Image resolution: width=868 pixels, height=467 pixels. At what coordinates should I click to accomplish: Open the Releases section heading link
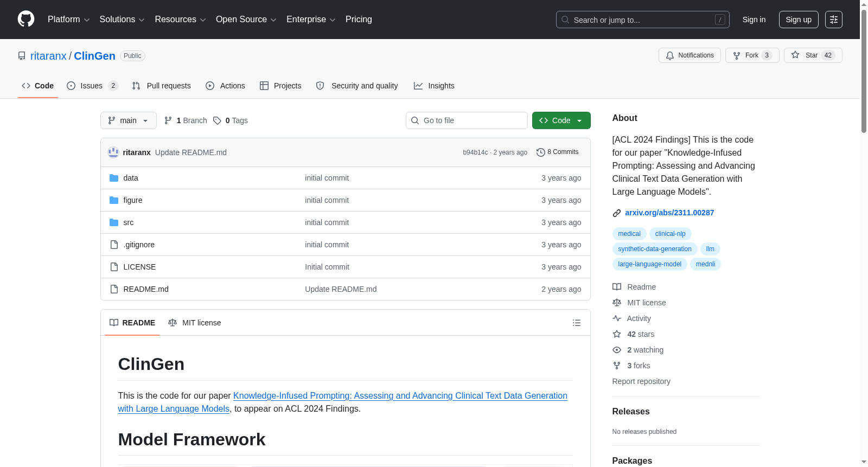tap(631, 412)
